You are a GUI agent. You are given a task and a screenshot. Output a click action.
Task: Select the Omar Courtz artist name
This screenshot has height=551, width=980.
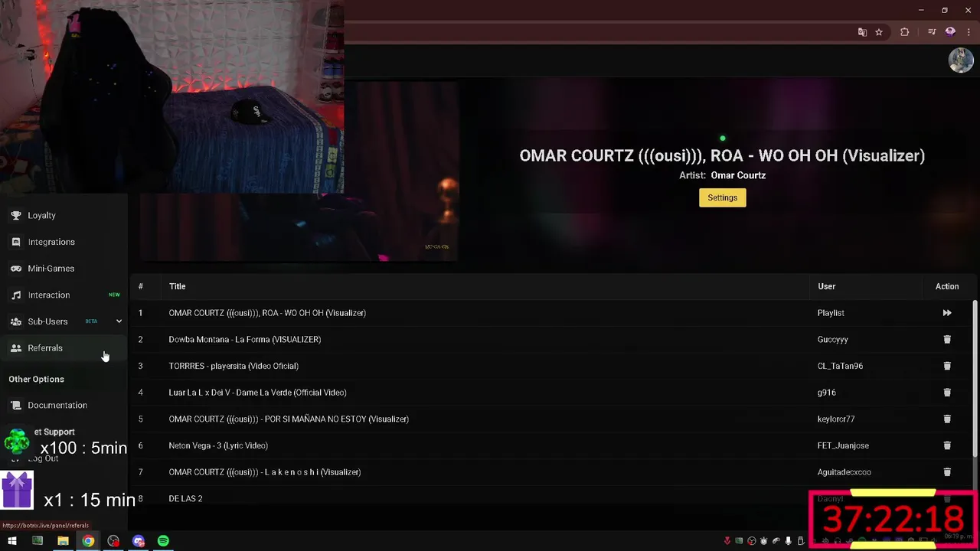tap(738, 175)
